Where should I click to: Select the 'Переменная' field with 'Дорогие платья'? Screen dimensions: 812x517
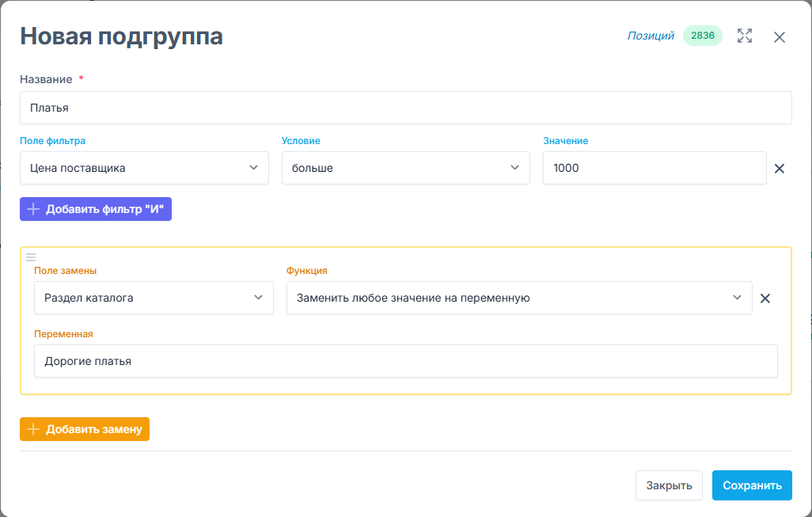click(x=405, y=361)
